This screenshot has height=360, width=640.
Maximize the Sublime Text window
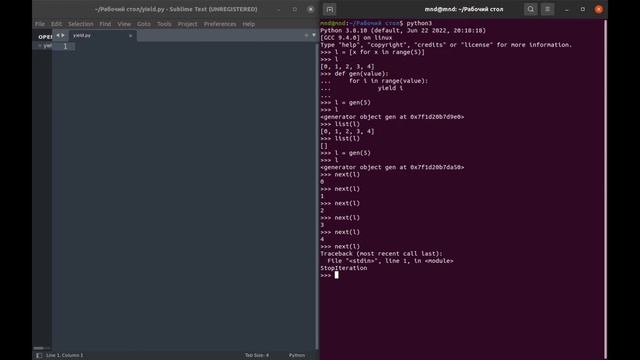point(295,9)
